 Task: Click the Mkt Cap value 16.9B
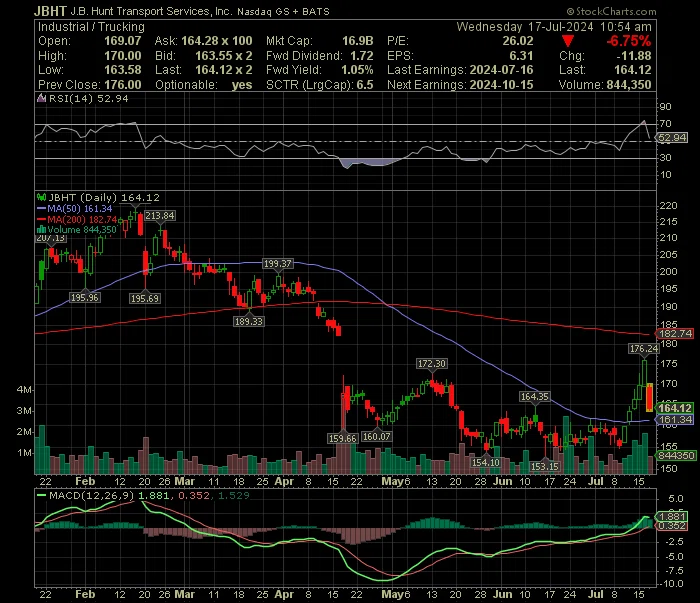pos(358,41)
